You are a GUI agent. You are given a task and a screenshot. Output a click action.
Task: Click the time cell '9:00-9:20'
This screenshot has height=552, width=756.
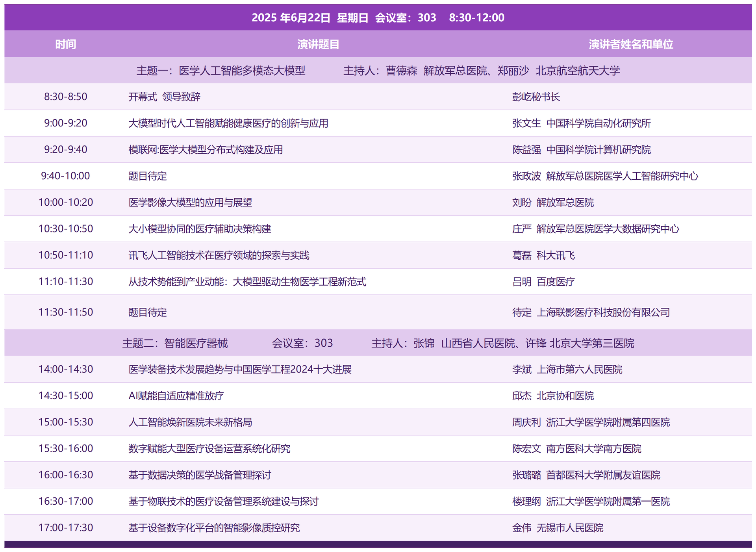(65, 123)
